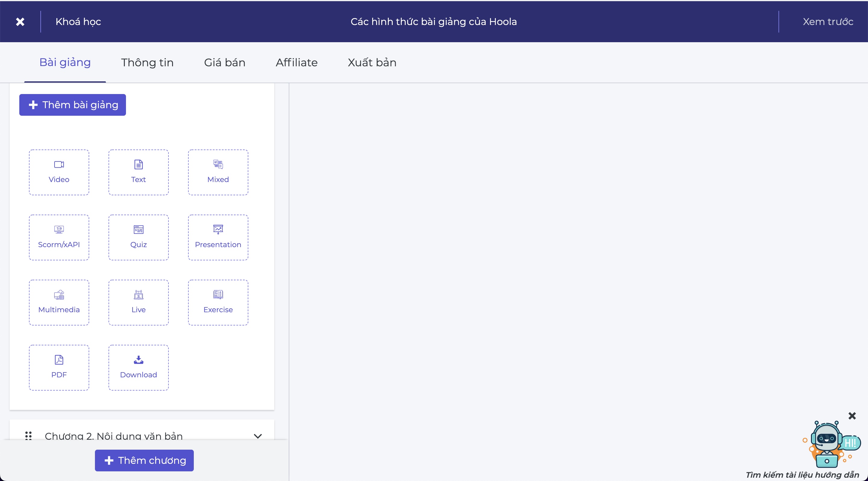Add a Live lesson

[x=139, y=302]
